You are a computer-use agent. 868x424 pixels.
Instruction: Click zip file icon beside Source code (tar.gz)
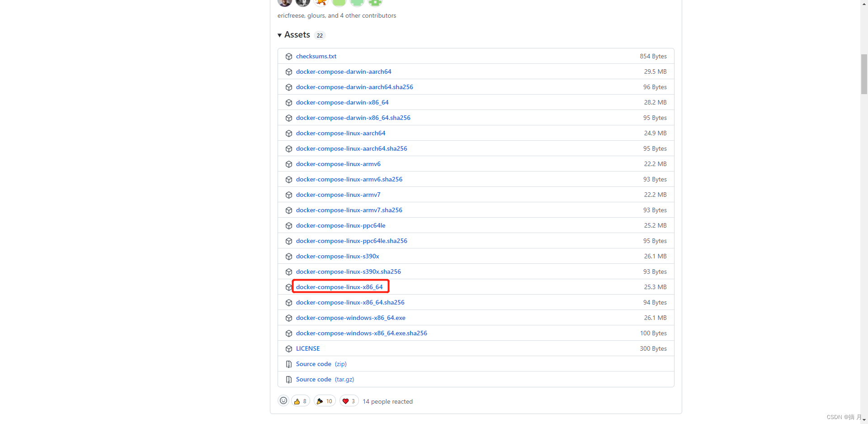click(x=289, y=380)
